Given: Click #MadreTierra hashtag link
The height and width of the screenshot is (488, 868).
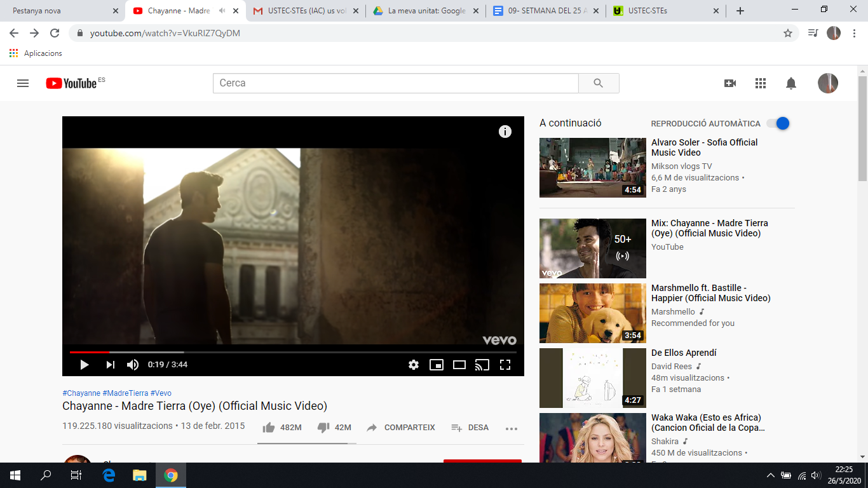Looking at the screenshot, I should (x=125, y=393).
